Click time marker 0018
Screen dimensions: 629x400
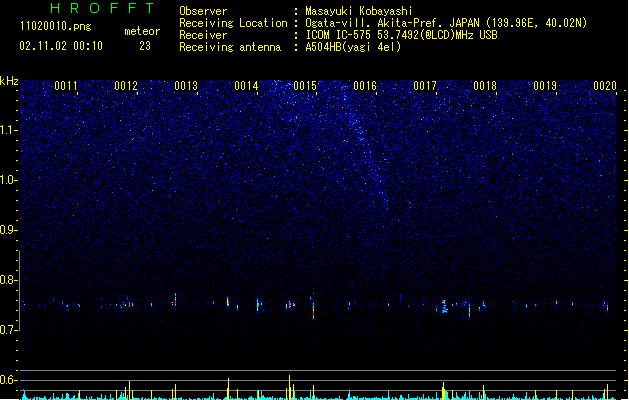(485, 86)
